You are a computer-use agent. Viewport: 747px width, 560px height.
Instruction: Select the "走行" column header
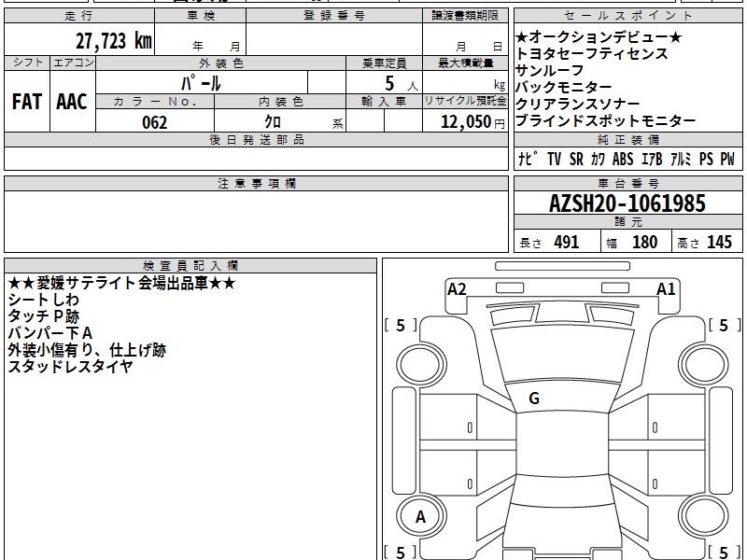coord(79,16)
